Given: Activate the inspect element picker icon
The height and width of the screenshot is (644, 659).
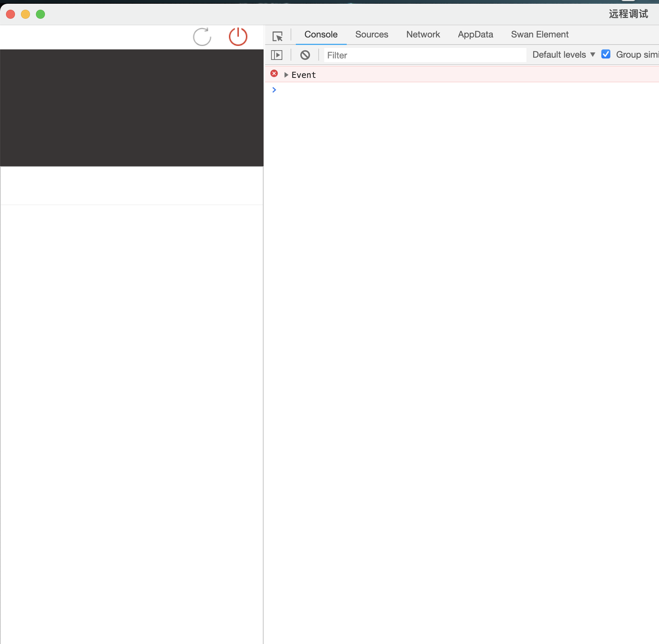Looking at the screenshot, I should pos(277,36).
